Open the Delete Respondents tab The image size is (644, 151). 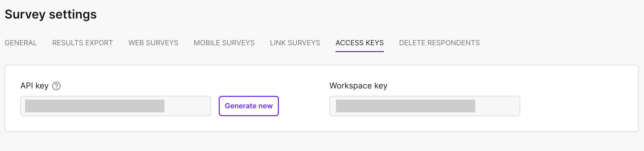439,43
